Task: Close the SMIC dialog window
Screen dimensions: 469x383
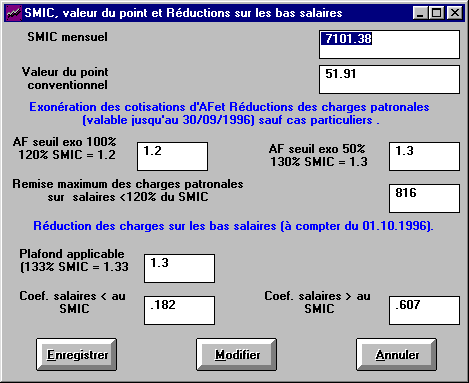Action: point(455,13)
